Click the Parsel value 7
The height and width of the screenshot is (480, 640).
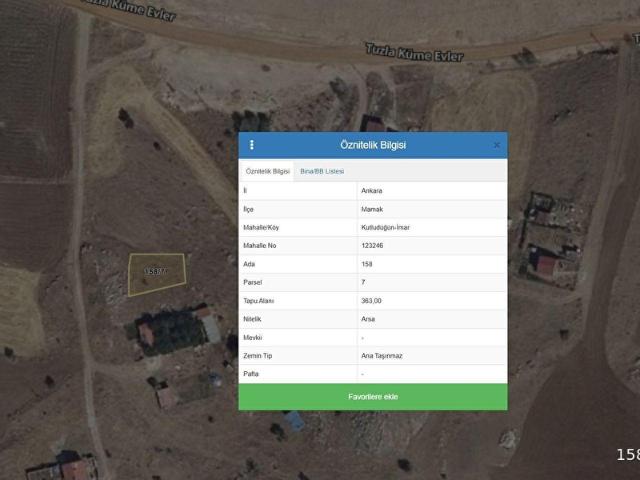pyautogui.click(x=363, y=282)
